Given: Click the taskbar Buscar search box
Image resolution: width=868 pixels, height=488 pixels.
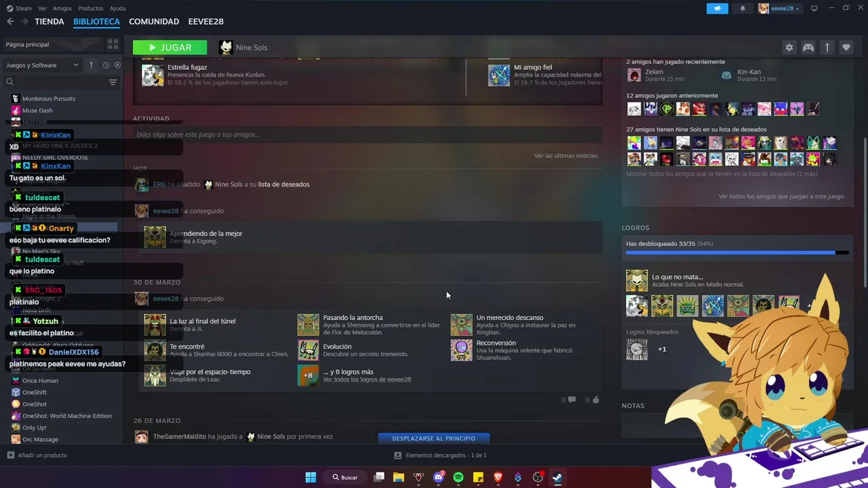Looking at the screenshot, I should 345,478.
